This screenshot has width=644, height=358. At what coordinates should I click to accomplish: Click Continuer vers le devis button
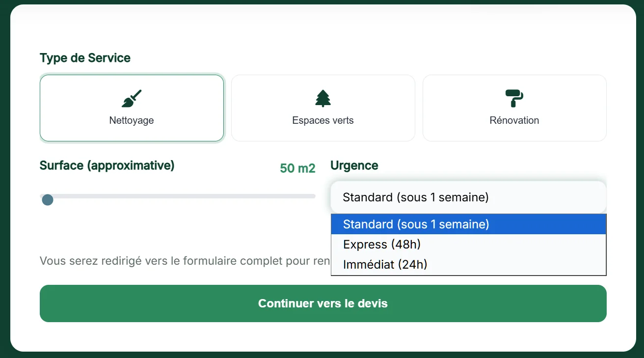323,303
